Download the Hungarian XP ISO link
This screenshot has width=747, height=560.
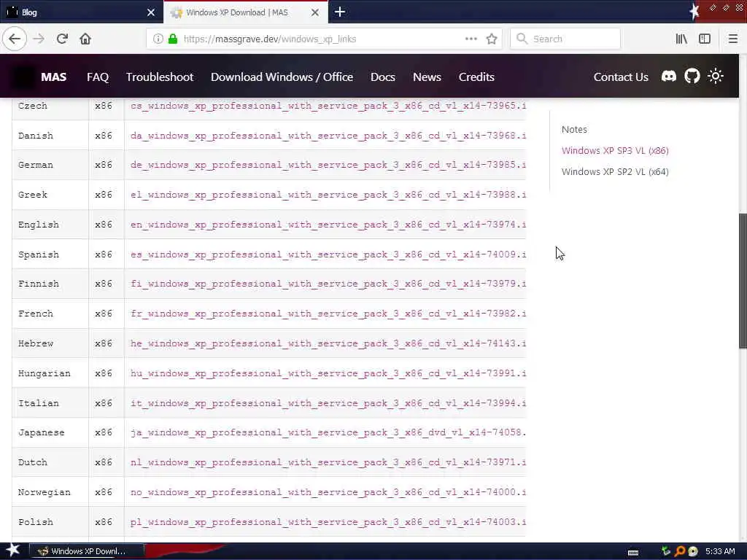click(x=328, y=373)
